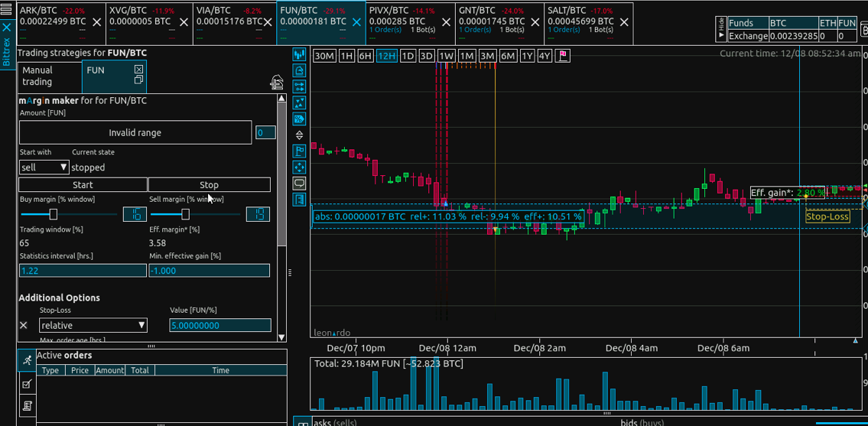Open the checkbox completed orders tab
The image size is (868, 426).
[x=26, y=383]
